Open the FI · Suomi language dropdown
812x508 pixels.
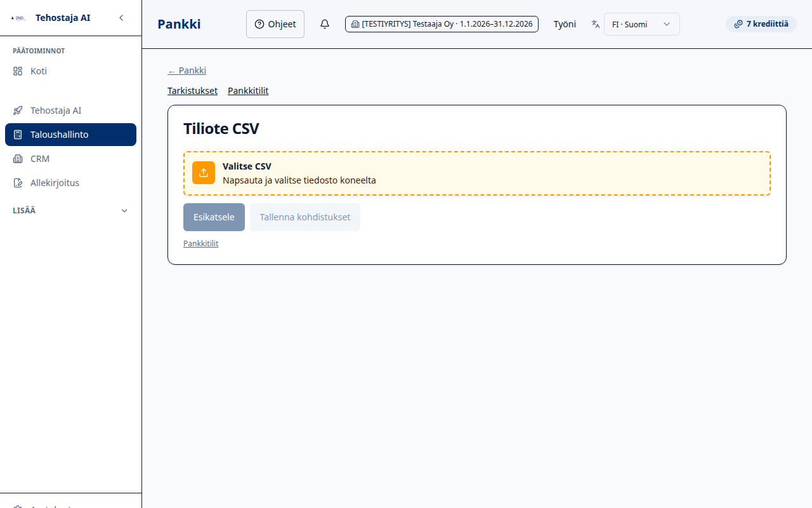tap(642, 24)
